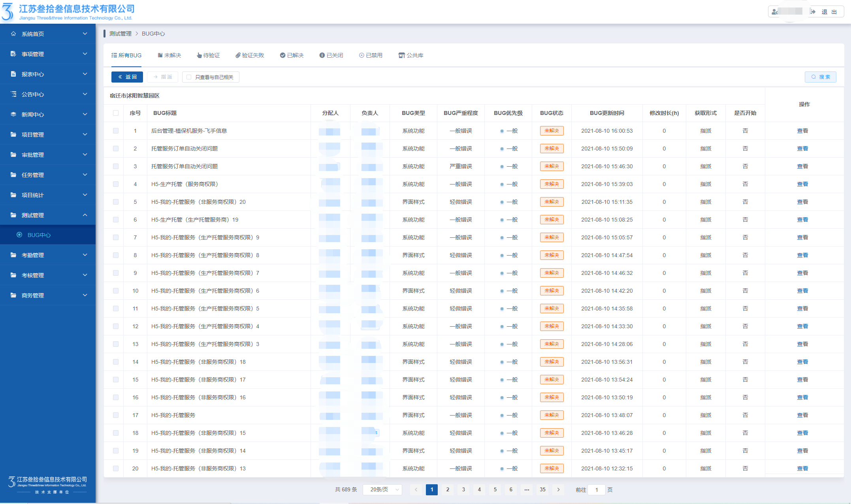This screenshot has width=851, height=504.
Task: Check the checkbox for row 3
Action: click(116, 166)
